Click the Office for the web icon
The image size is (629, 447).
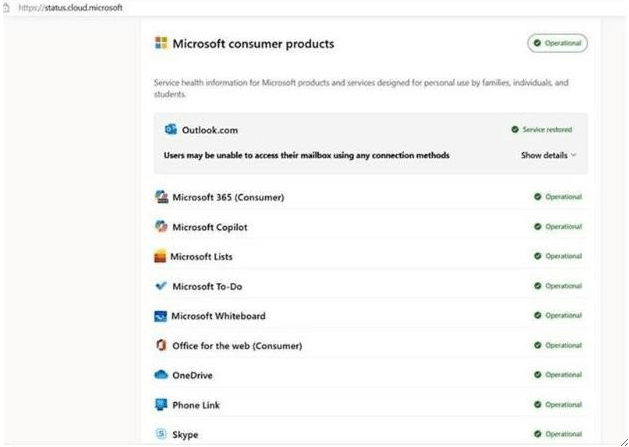(x=161, y=345)
